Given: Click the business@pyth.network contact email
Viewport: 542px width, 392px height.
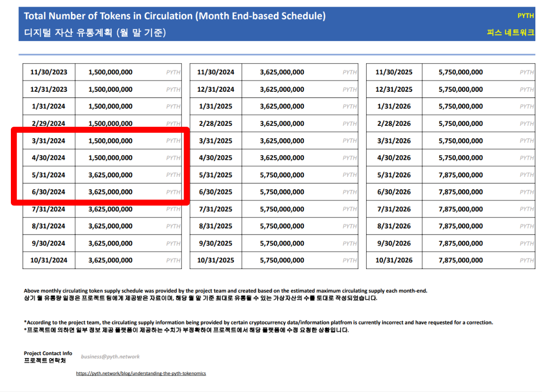Looking at the screenshot, I should point(110,357).
